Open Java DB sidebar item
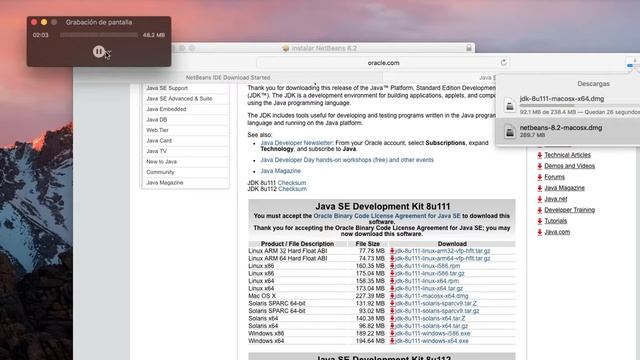640x360 pixels. (x=157, y=120)
